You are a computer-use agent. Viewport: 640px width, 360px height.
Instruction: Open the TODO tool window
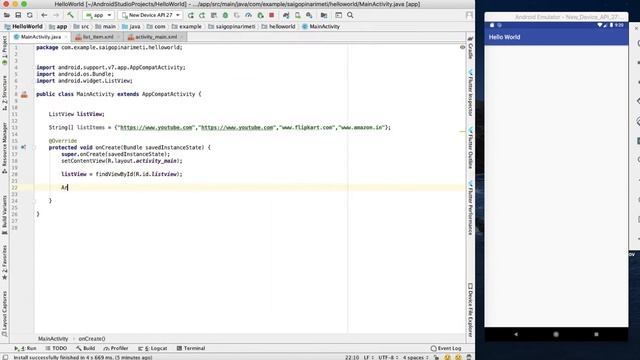click(x=56, y=348)
